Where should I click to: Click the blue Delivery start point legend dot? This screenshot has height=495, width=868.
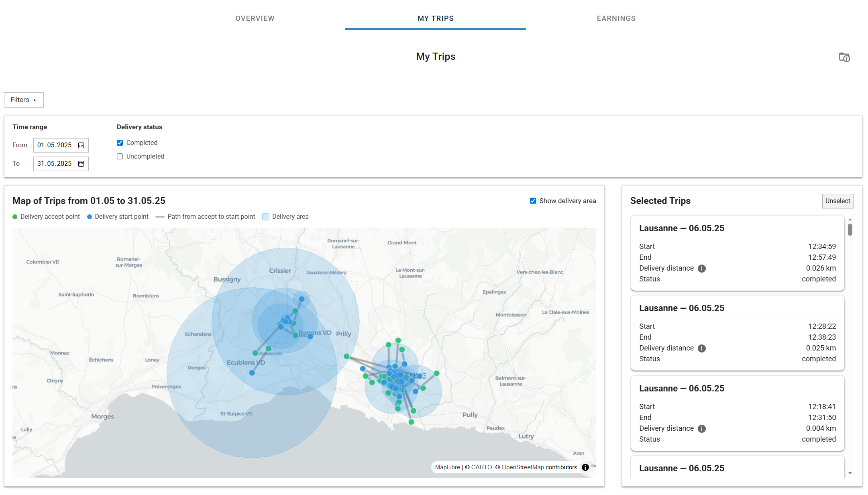click(90, 217)
